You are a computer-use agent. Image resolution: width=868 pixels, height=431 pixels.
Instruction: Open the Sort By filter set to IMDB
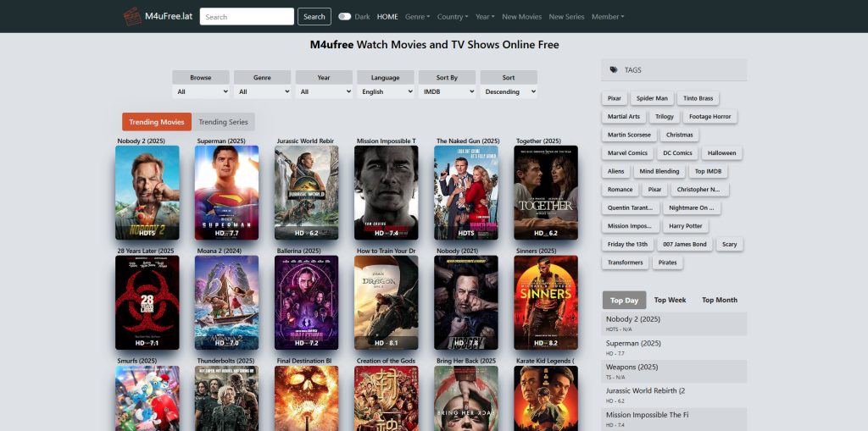point(447,91)
